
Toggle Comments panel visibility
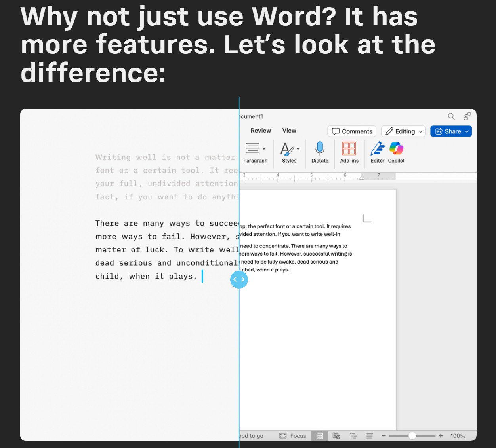pos(351,131)
